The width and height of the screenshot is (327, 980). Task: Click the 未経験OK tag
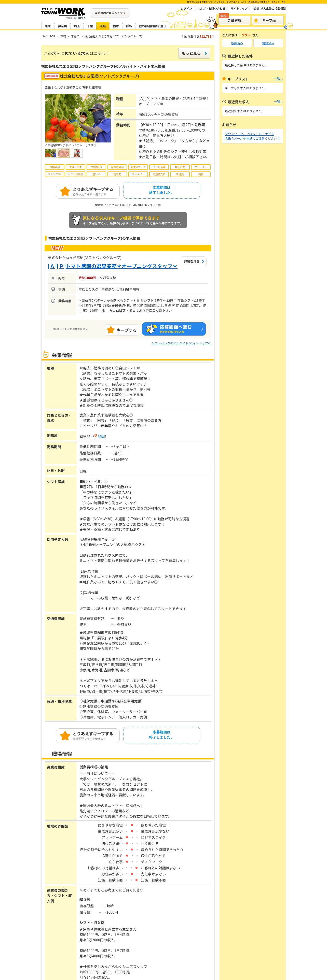tap(96, 167)
